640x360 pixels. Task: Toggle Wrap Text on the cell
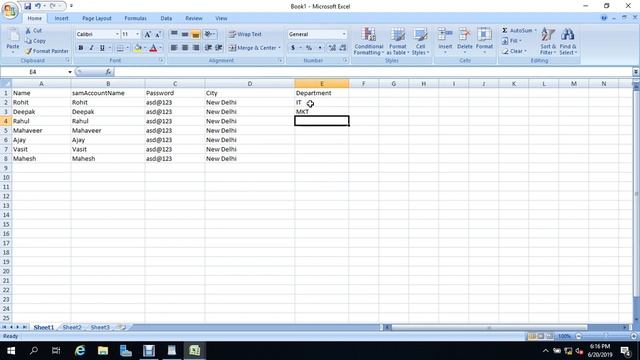coord(245,34)
